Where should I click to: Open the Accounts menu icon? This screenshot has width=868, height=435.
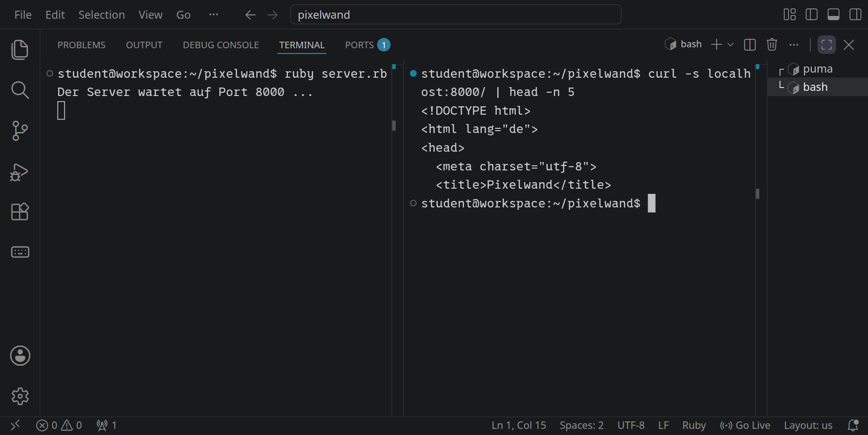tap(20, 356)
